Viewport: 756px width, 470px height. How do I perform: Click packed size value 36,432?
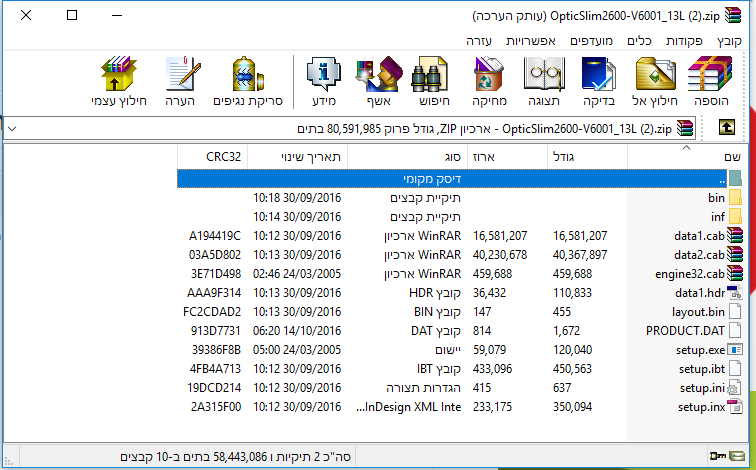click(x=489, y=293)
